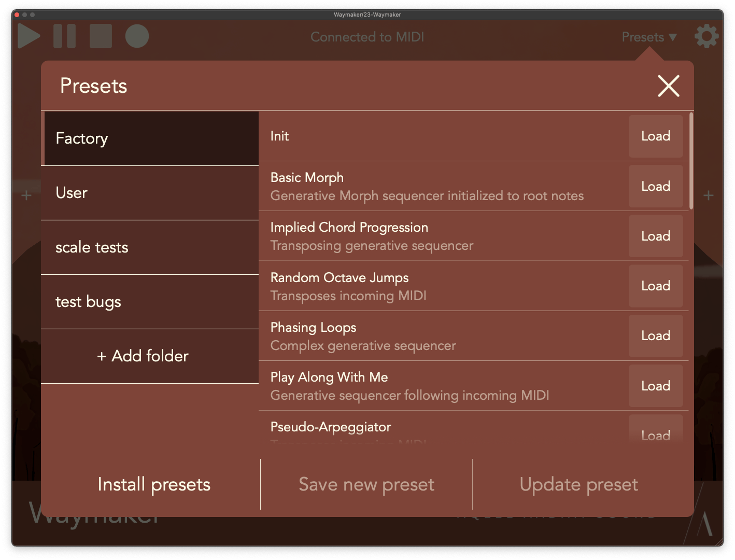This screenshot has width=735, height=560.
Task: Load the Basic Morph preset
Action: [x=656, y=186]
